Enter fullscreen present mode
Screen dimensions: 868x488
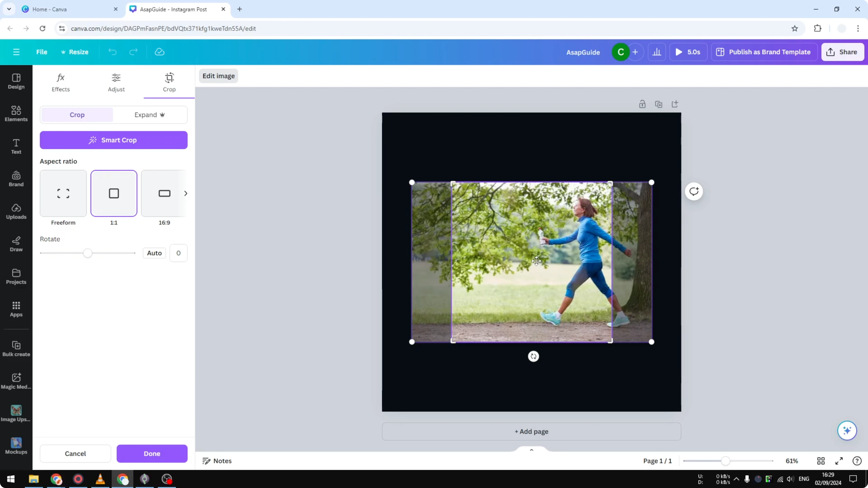pos(839,461)
